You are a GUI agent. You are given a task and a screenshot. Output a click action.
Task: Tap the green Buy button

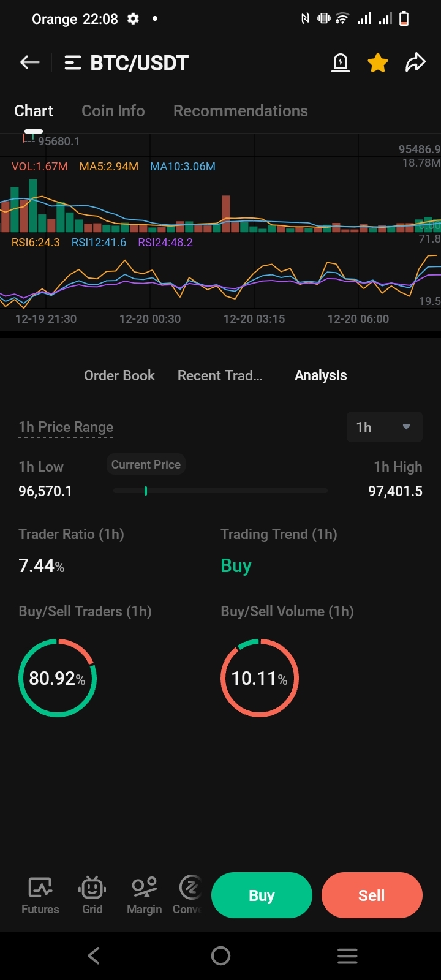[262, 895]
